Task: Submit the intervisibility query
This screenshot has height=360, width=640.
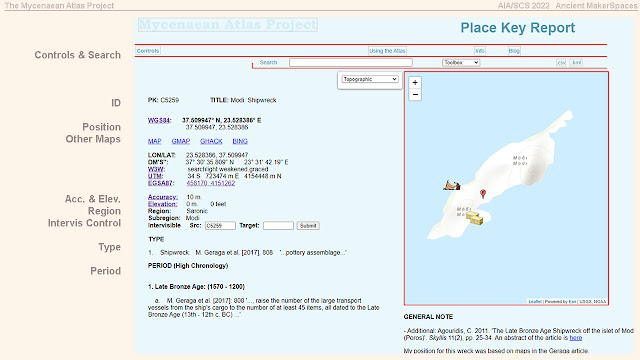Action: click(308, 225)
